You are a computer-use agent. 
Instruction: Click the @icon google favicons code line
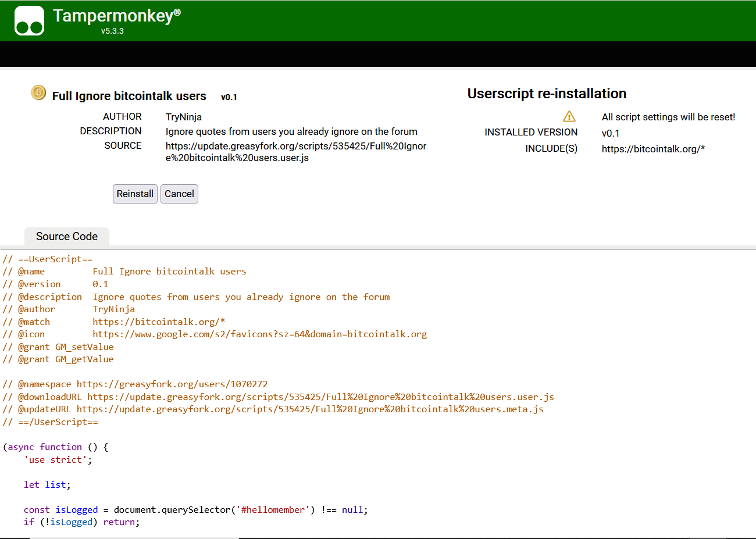tap(215, 334)
